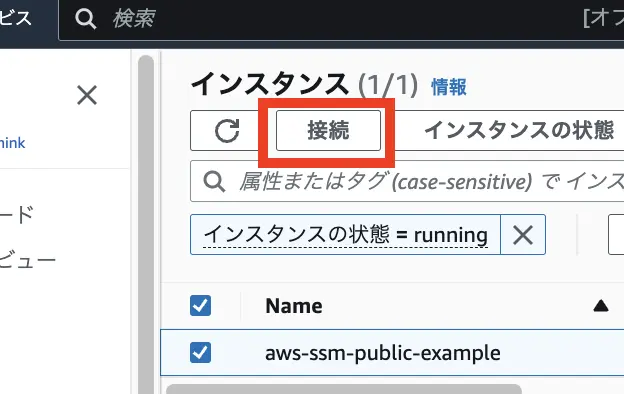Screen dimensions: 624x394
Task: Click the 接続 (Connect) button
Action: click(x=328, y=131)
